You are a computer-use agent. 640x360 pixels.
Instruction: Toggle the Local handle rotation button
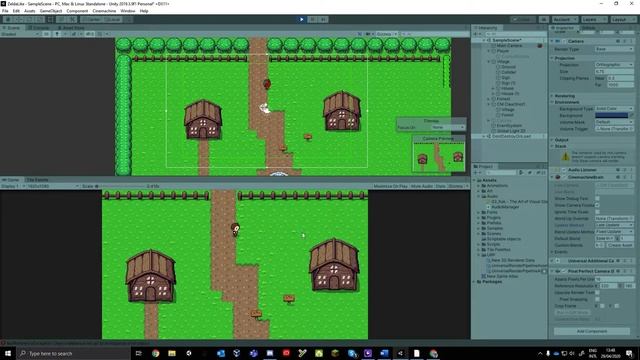(x=113, y=19)
